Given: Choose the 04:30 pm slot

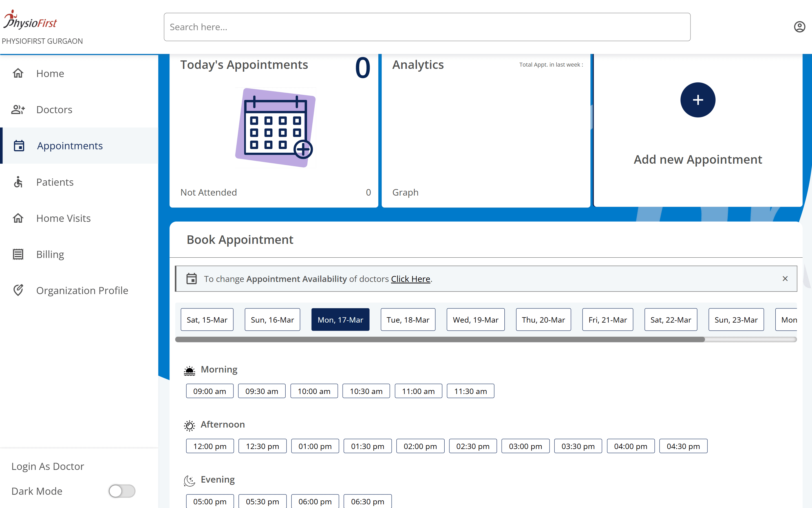Looking at the screenshot, I should [x=683, y=446].
